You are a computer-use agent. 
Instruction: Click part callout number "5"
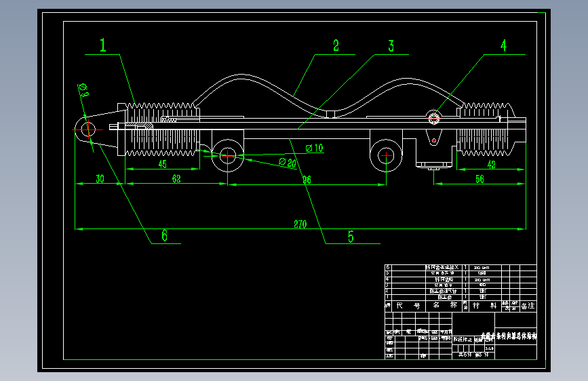pyautogui.click(x=351, y=237)
